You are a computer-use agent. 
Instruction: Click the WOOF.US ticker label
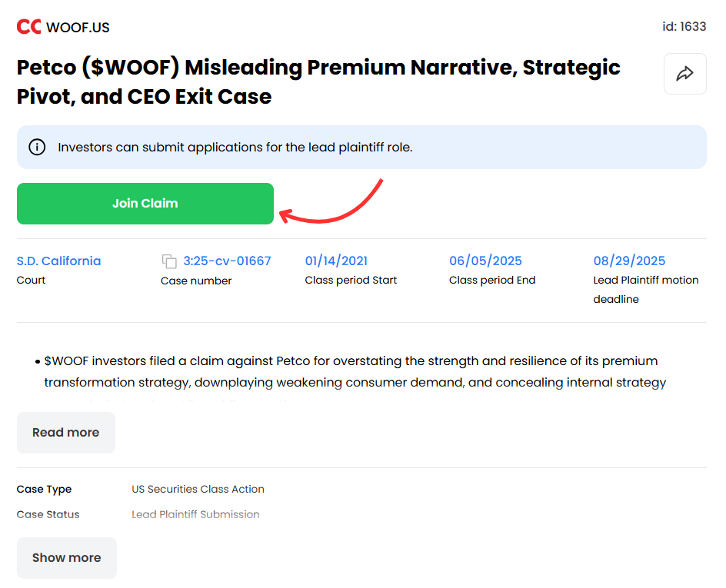pyautogui.click(x=78, y=28)
